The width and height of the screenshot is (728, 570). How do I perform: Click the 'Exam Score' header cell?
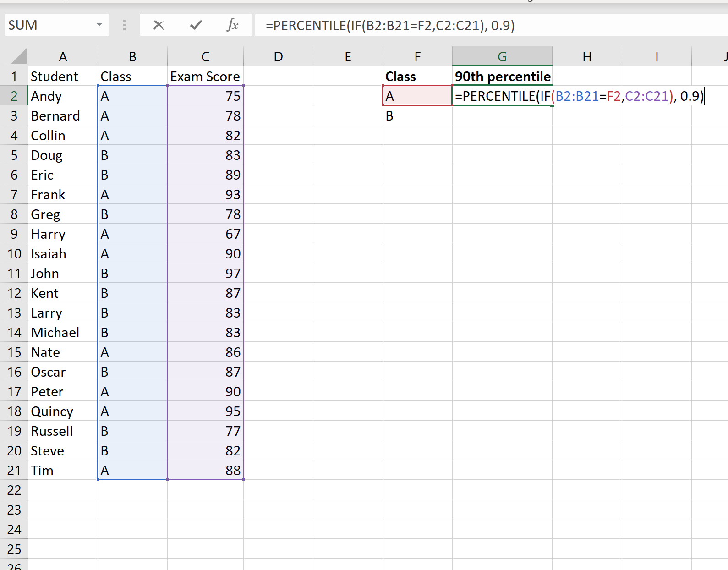tap(205, 76)
